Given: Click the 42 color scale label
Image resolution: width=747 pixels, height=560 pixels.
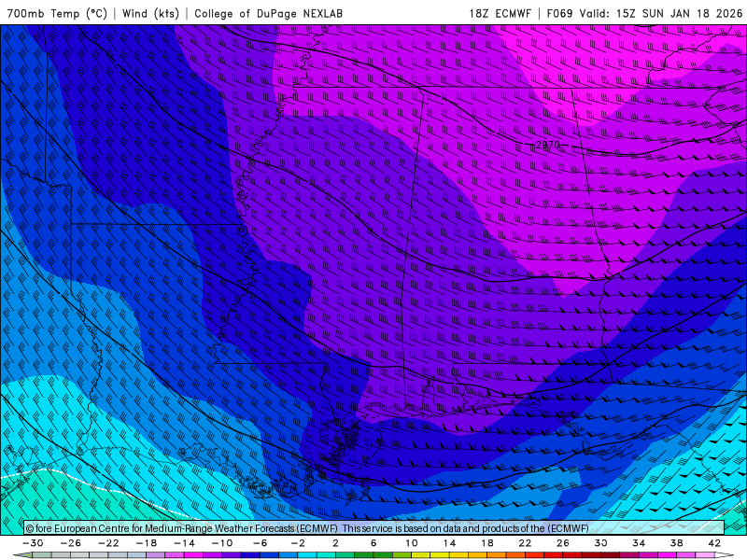Looking at the screenshot, I should 714,543.
